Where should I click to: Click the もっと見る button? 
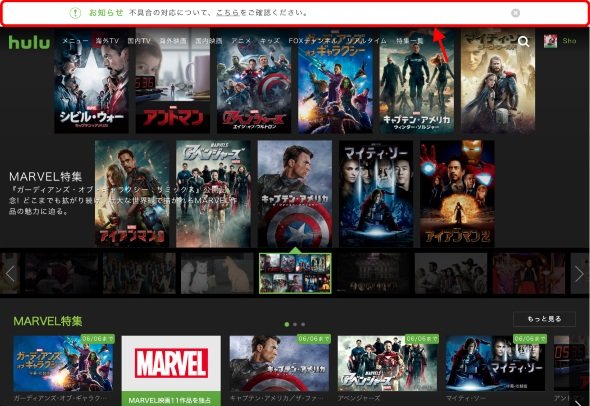tap(544, 319)
